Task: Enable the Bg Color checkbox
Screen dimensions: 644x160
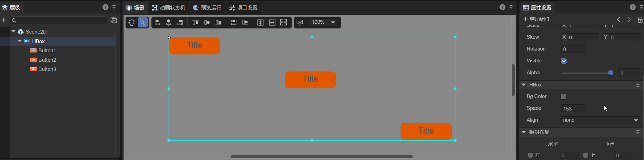Action: pyautogui.click(x=564, y=97)
